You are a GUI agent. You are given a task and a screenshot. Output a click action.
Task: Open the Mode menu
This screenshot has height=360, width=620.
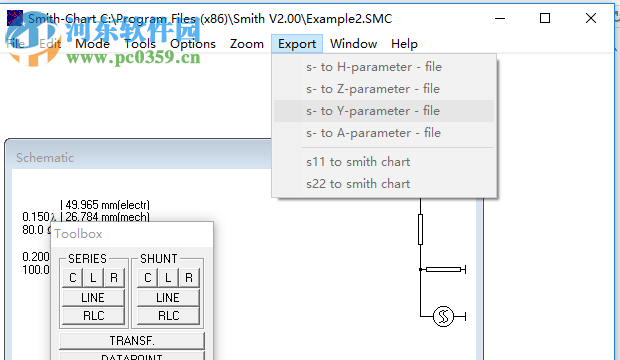(93, 44)
